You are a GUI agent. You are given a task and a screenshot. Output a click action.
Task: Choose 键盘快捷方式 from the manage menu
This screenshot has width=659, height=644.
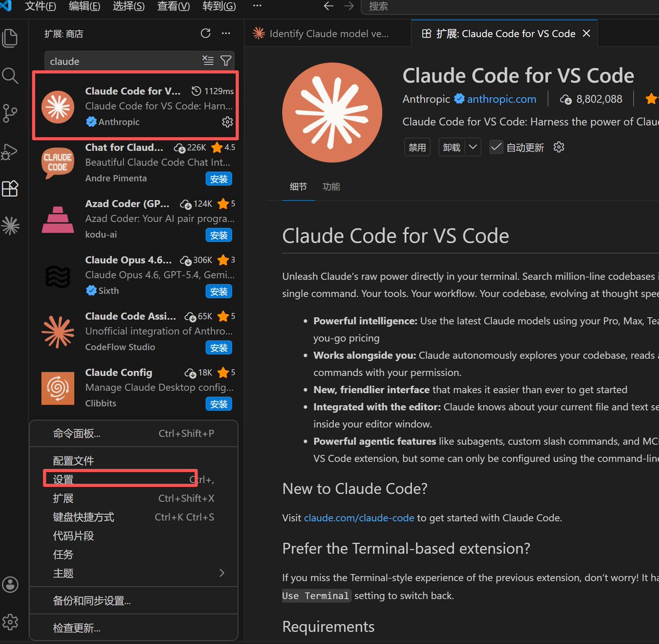[x=133, y=517]
